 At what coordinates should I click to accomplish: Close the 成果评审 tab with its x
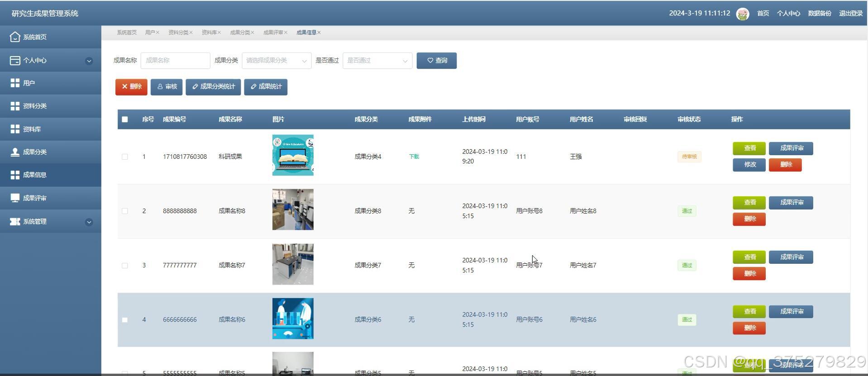[x=286, y=33]
